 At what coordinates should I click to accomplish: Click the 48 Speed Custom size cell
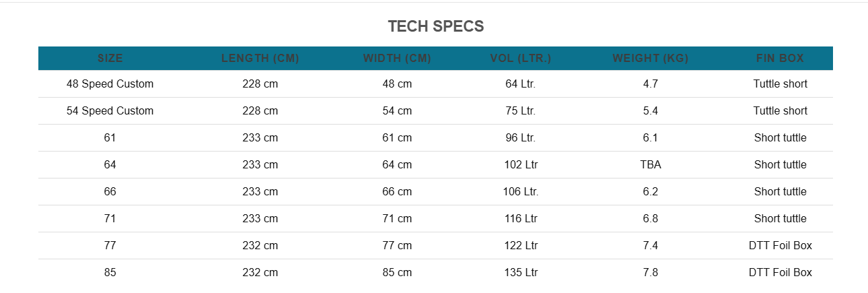coord(110,84)
